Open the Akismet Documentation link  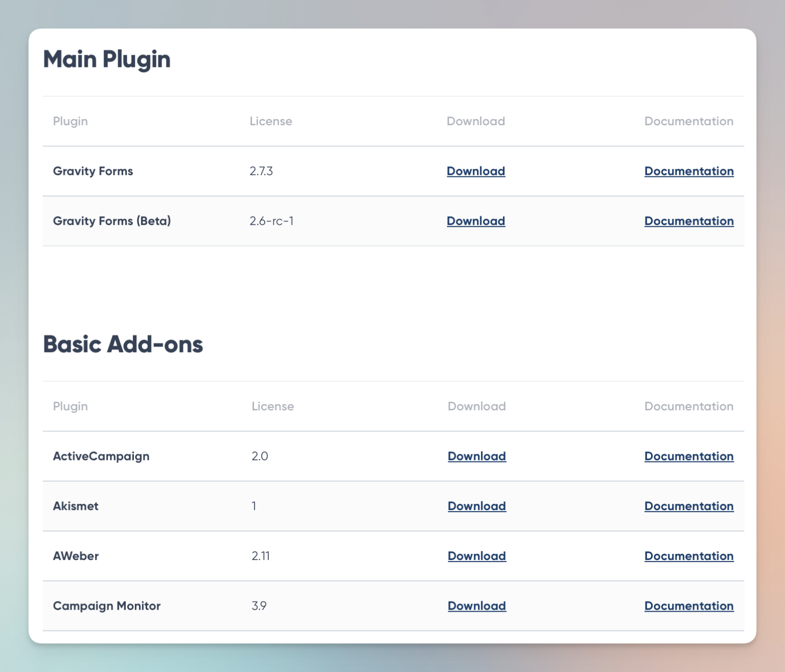(688, 506)
